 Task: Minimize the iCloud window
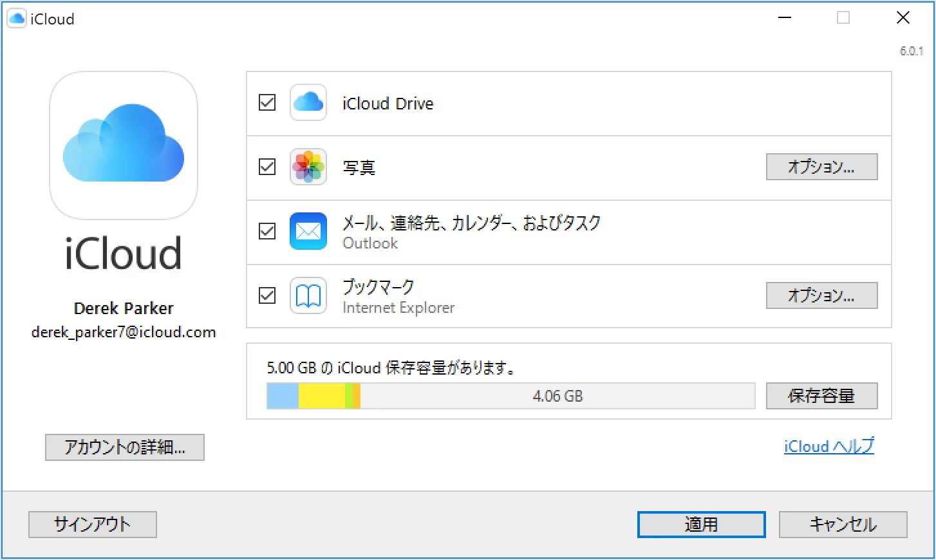tap(785, 18)
